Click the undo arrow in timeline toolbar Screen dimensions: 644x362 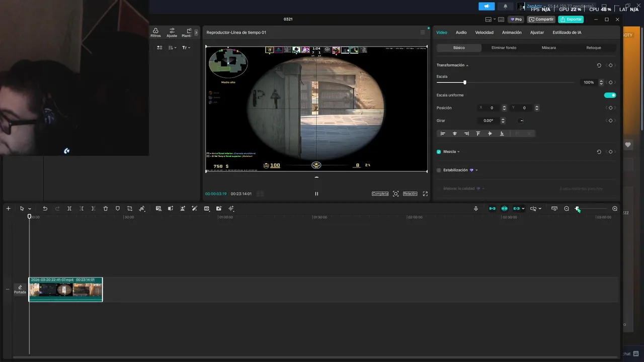pyautogui.click(x=45, y=209)
